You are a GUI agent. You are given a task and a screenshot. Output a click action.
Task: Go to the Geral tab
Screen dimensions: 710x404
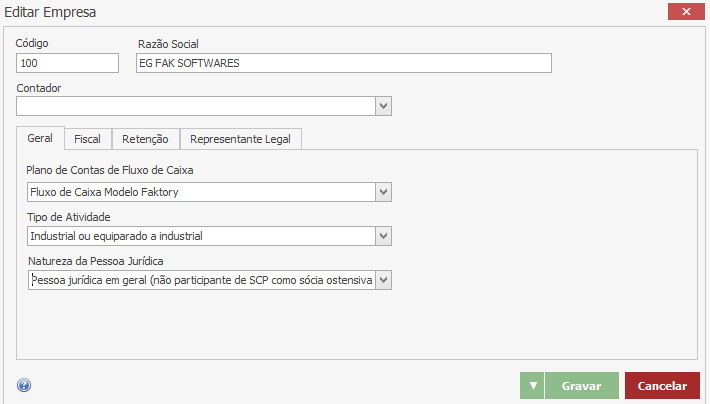(x=41, y=139)
